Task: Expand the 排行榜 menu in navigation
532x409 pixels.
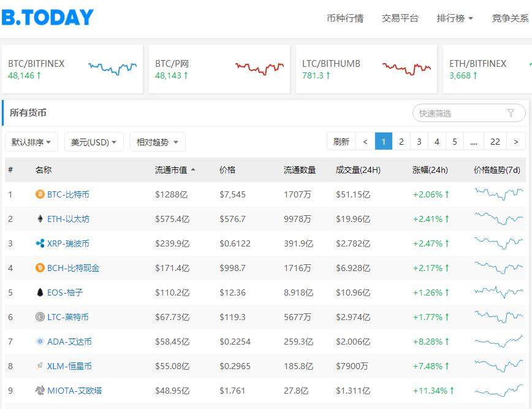Action: 455,18
